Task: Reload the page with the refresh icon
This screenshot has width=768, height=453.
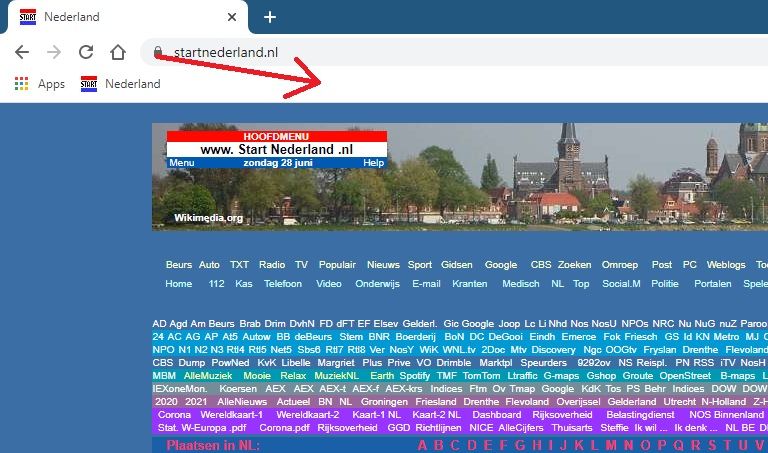Action: [86, 51]
